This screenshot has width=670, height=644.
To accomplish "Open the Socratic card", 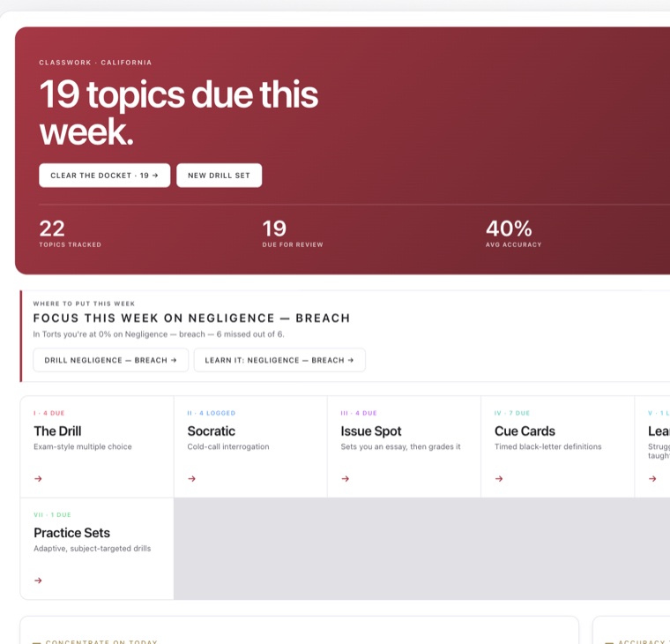I will [250, 446].
